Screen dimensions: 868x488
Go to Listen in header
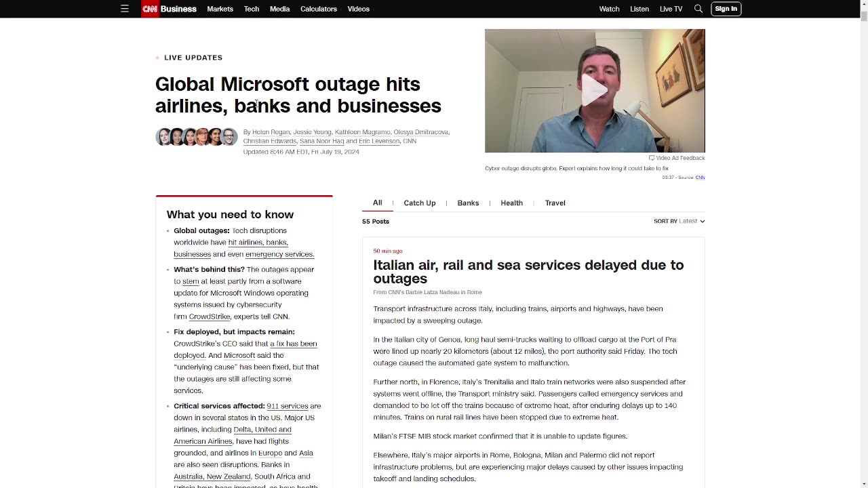639,9
